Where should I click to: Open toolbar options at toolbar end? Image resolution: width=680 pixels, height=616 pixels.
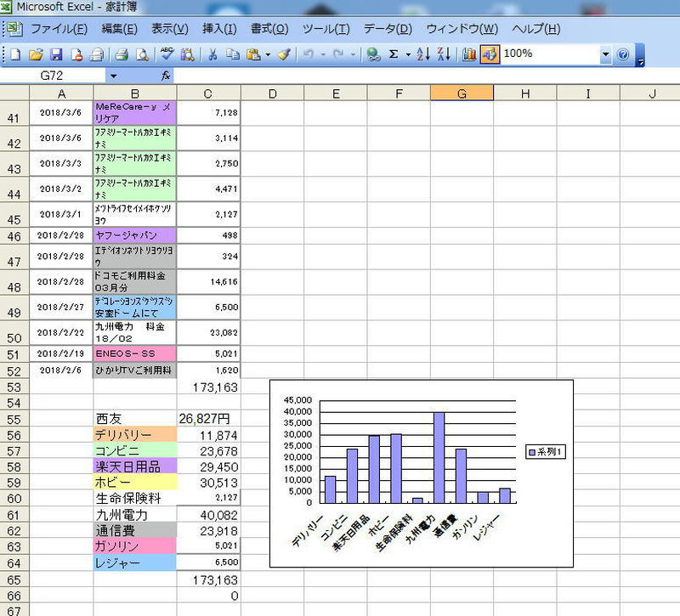[640, 55]
